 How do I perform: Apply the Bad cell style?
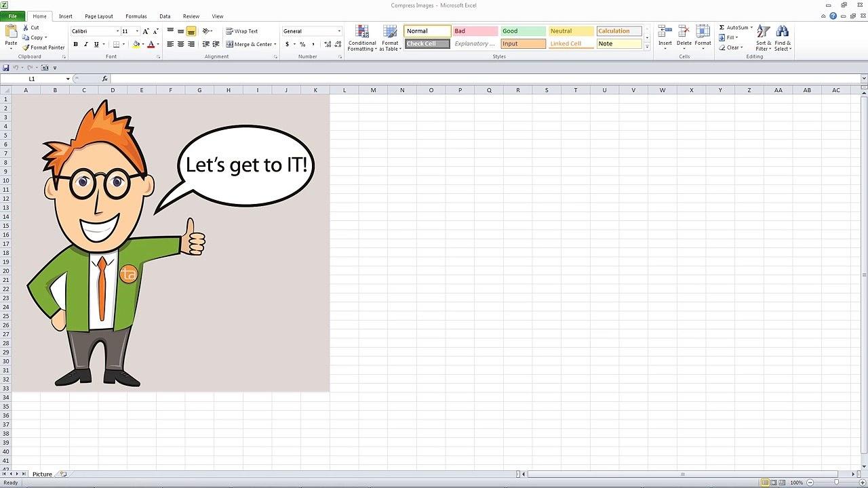click(x=475, y=31)
